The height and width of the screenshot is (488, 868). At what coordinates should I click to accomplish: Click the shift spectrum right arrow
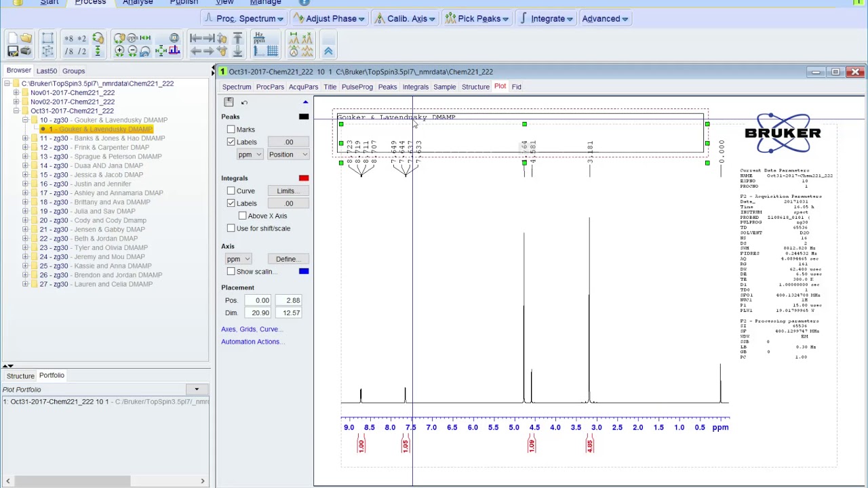tap(209, 52)
